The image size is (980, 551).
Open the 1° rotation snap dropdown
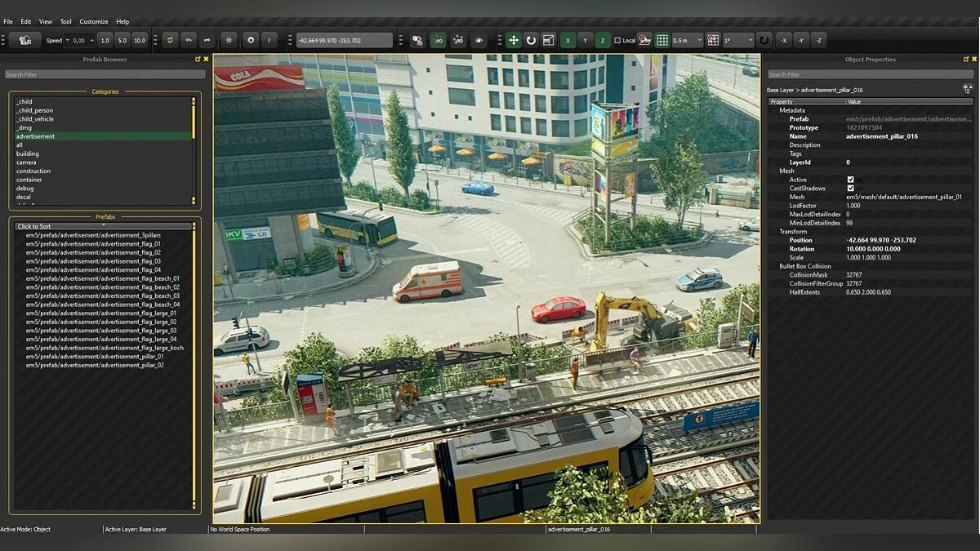tap(738, 40)
